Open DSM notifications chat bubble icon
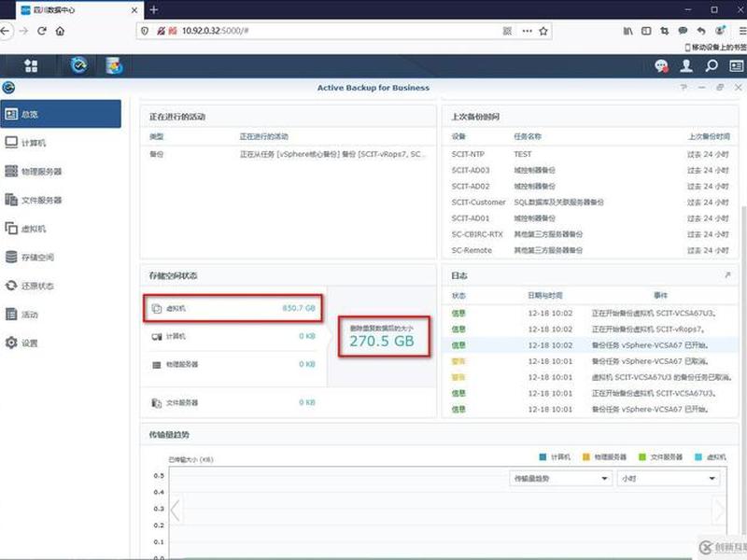This screenshot has width=747, height=560. click(661, 65)
